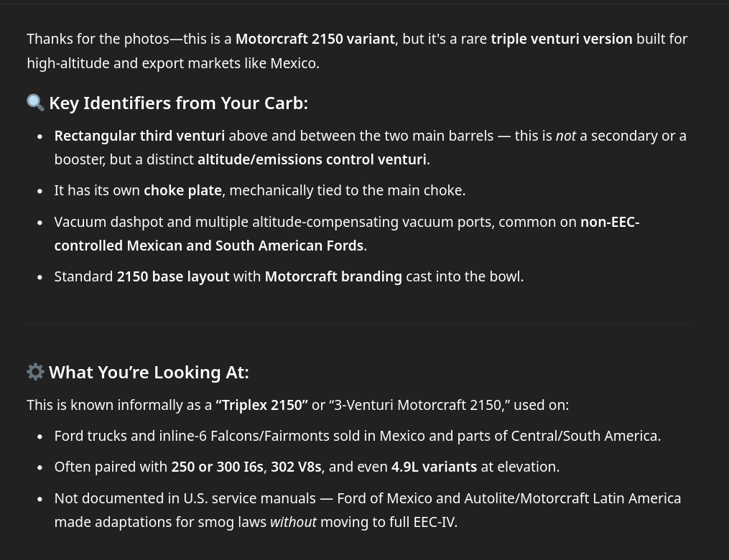Image resolution: width=729 pixels, height=560 pixels.
Task: Click the horizontal divider between sections
Action: tap(358, 323)
